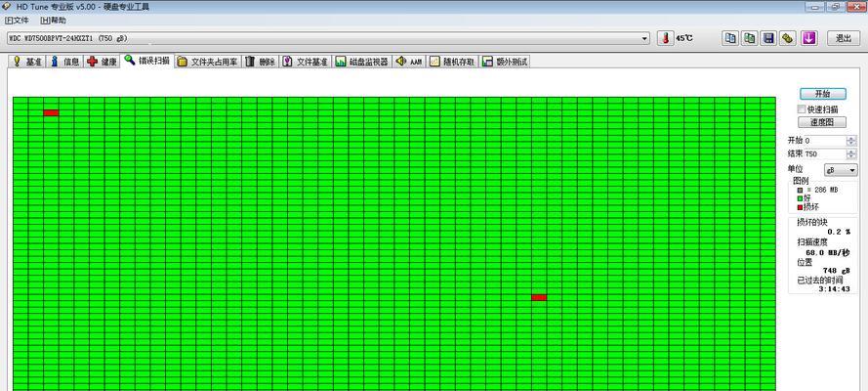This screenshot has height=391, width=868.
Task: Increase the 结束 value with up arrow
Action: 851,152
